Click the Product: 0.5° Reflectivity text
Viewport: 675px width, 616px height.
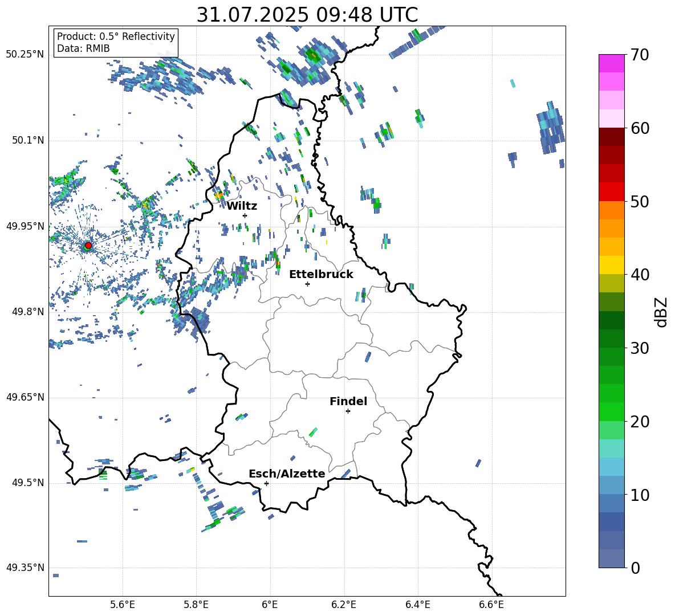coord(116,36)
